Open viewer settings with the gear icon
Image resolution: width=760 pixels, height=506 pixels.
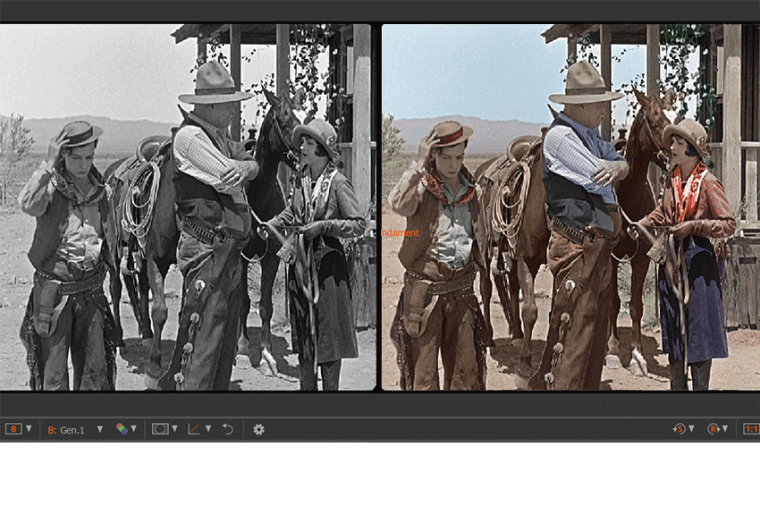[258, 429]
